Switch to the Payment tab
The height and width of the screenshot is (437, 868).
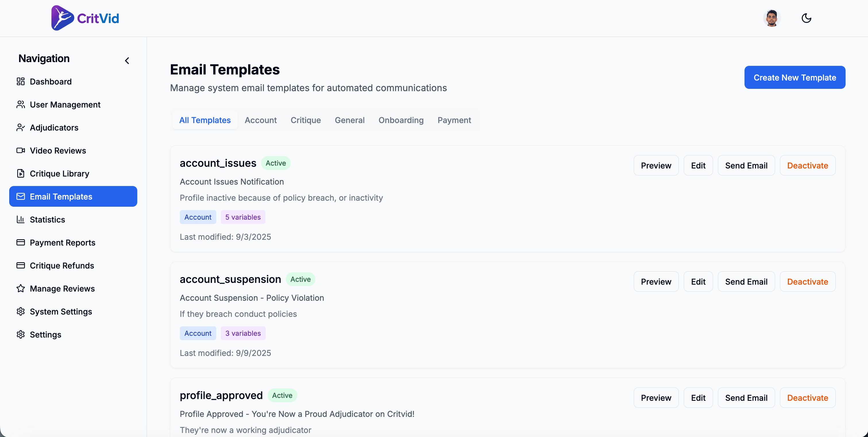[454, 120]
